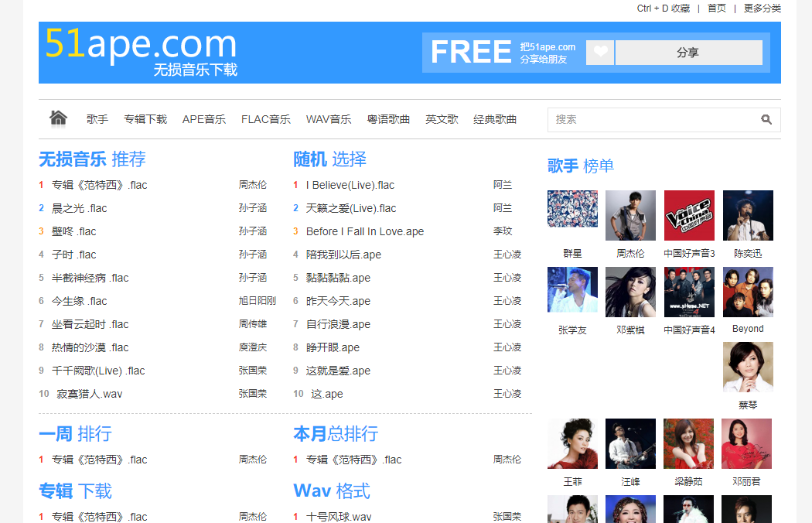Open the 汪峰 artist photo
This screenshot has height=523, width=812.
click(x=630, y=443)
